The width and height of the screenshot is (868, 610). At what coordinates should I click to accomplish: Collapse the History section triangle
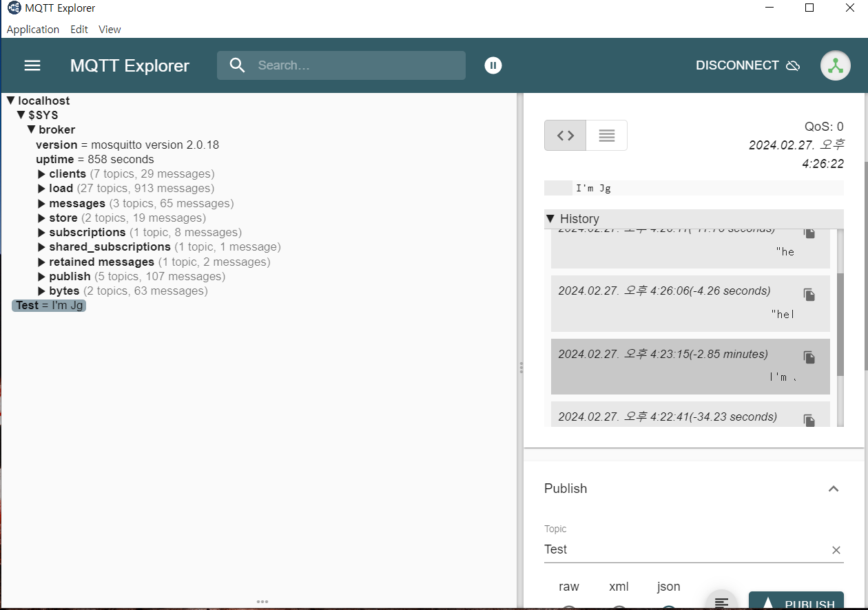coord(550,218)
